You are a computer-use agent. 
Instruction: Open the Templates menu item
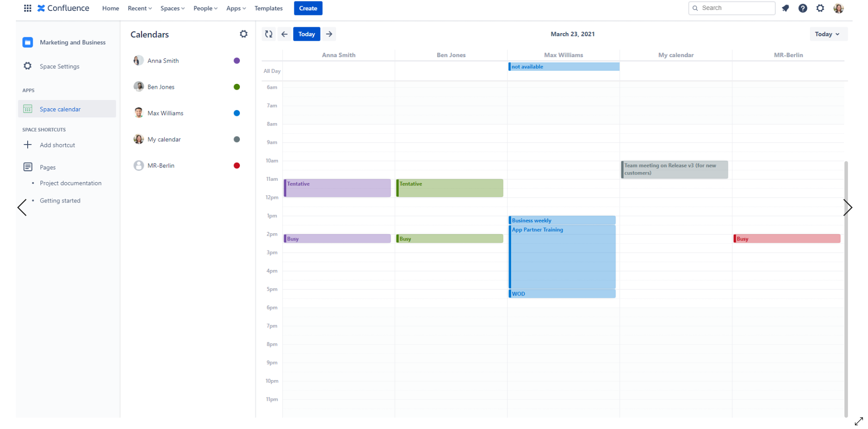pos(268,8)
